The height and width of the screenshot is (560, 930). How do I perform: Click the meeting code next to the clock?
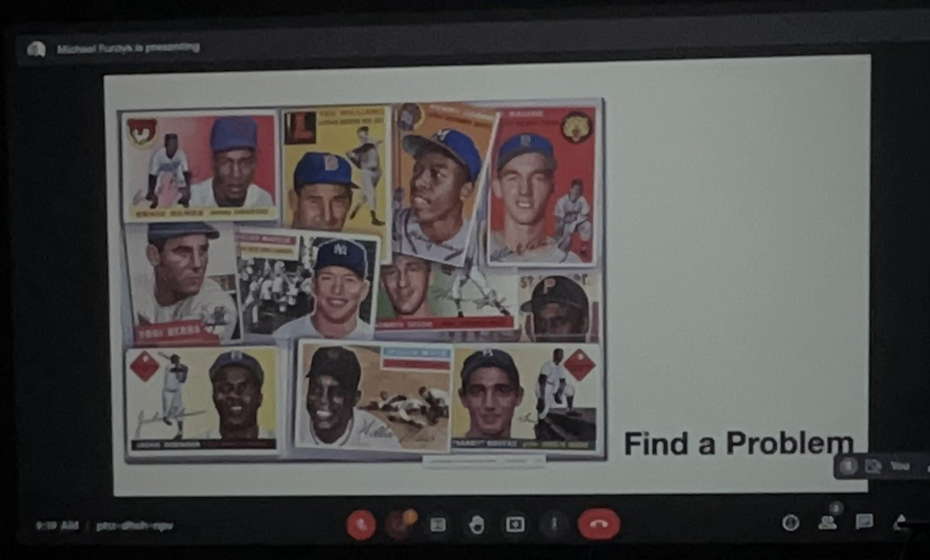pos(133,525)
